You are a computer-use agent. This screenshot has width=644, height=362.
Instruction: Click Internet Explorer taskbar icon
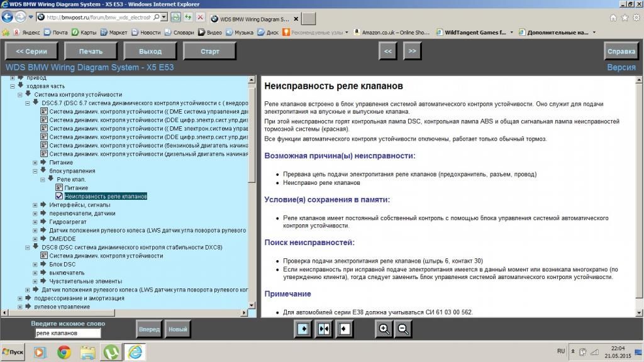click(x=135, y=352)
